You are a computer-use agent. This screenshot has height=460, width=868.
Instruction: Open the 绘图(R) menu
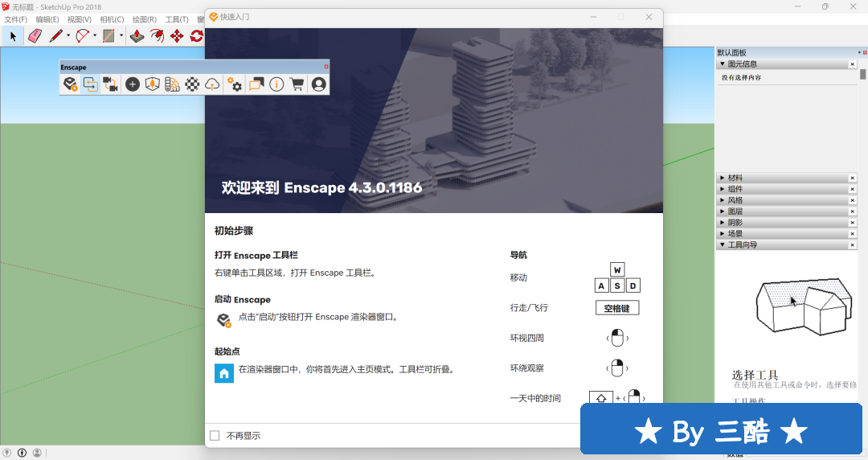coord(144,19)
